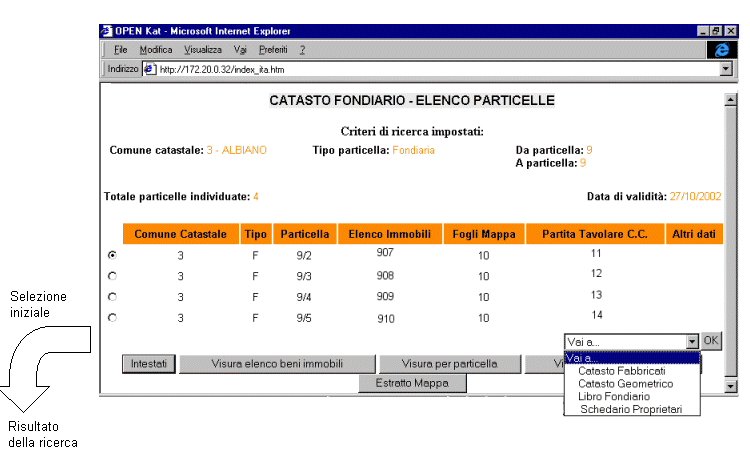Click the Internet Explorer logo icon
750x450 pixels.
722,49
